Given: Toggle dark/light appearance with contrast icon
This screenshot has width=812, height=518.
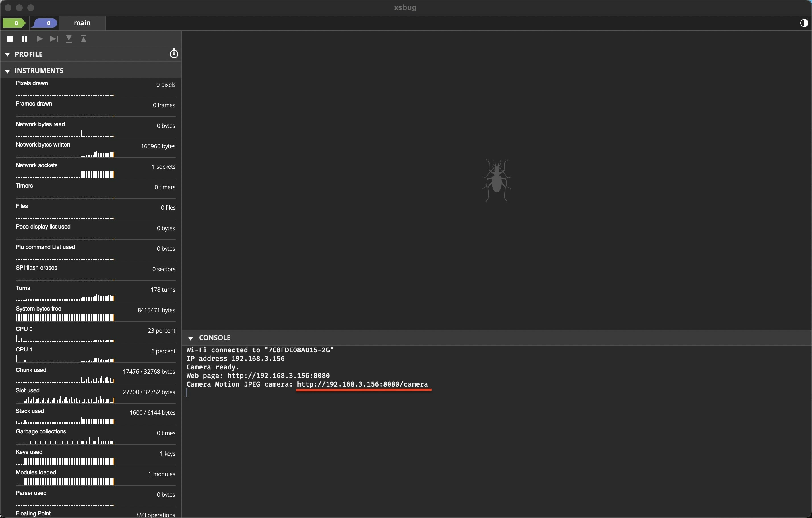Looking at the screenshot, I should [804, 23].
